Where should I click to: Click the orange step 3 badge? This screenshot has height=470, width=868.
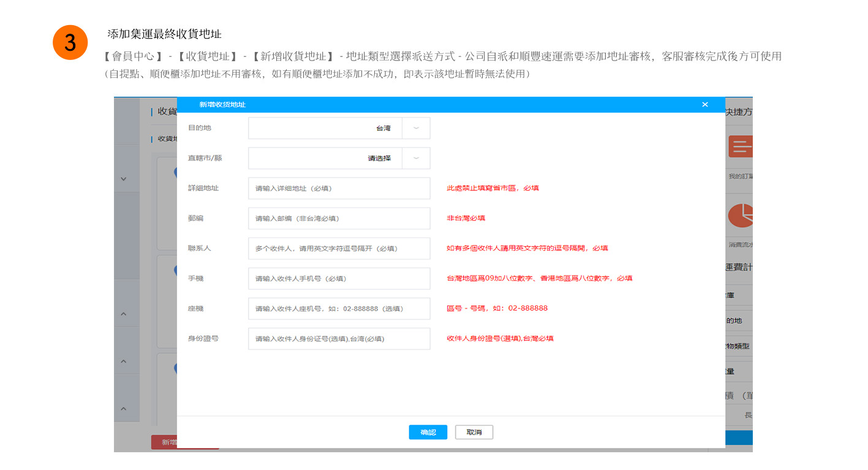(x=70, y=42)
